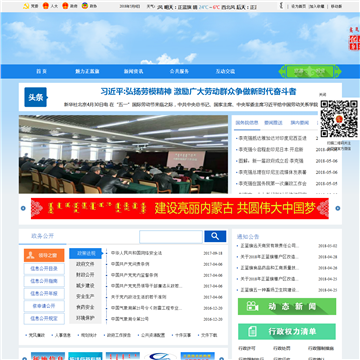Image resolution: width=360 pixels, height=360 pixels.
Task: Click the QR code image
Action: pos(339,119)
